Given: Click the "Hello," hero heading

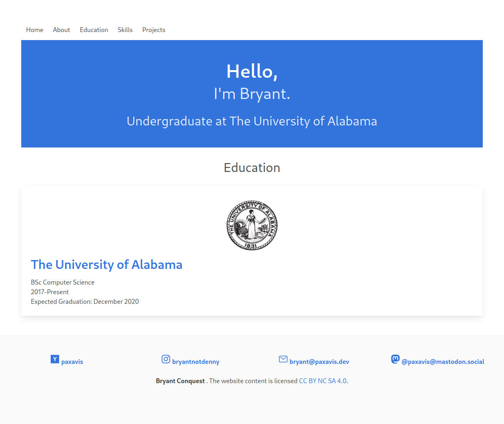Looking at the screenshot, I should pyautogui.click(x=252, y=71).
